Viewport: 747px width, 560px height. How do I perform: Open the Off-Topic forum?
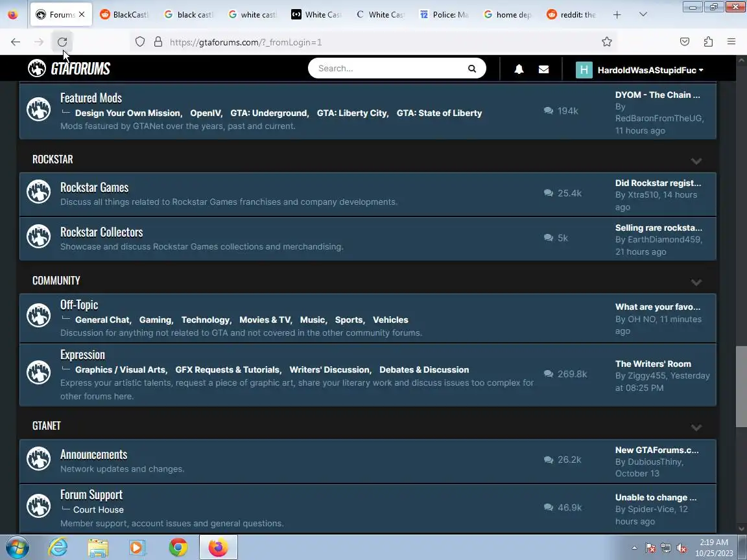pyautogui.click(x=79, y=305)
